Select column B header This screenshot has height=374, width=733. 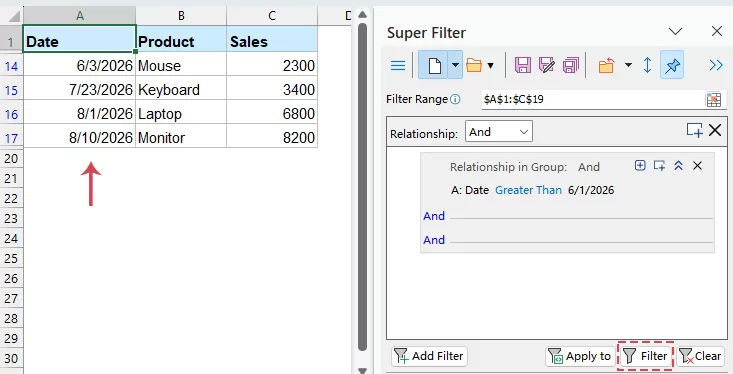point(181,16)
